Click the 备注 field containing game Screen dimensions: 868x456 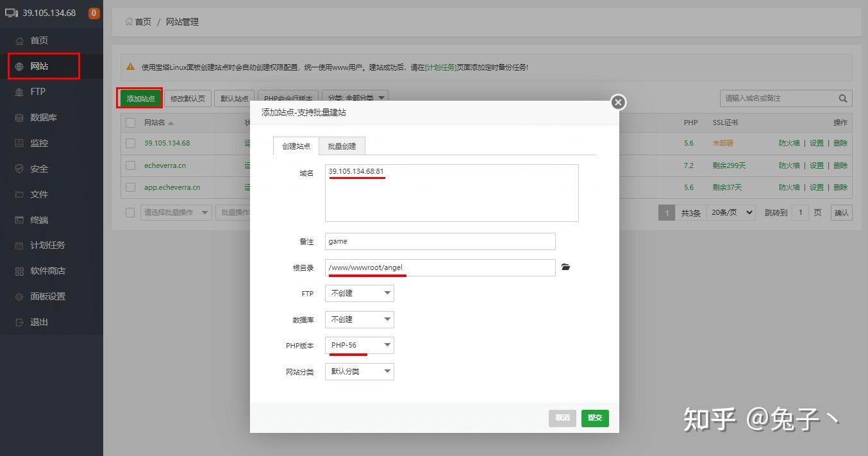[440, 241]
